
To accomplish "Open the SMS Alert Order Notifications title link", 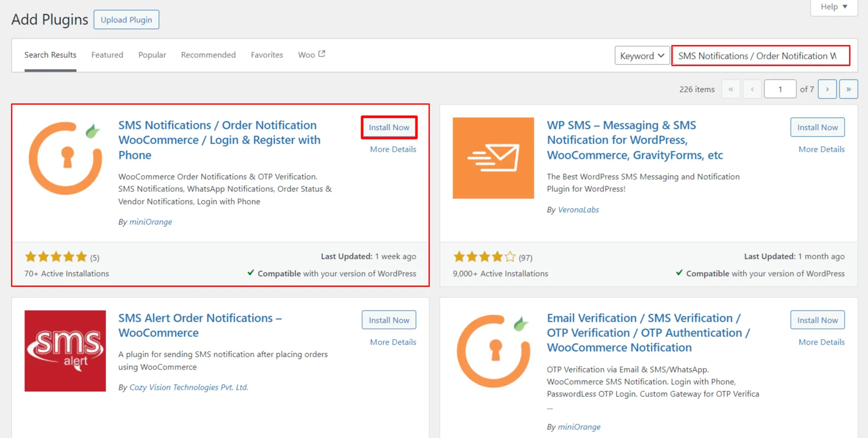I will 200,325.
